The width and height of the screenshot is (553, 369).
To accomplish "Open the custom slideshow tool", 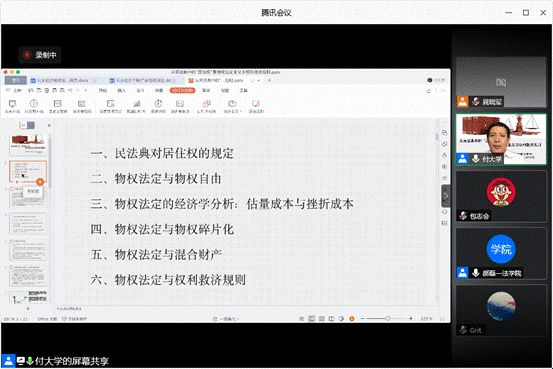I will pos(57,105).
